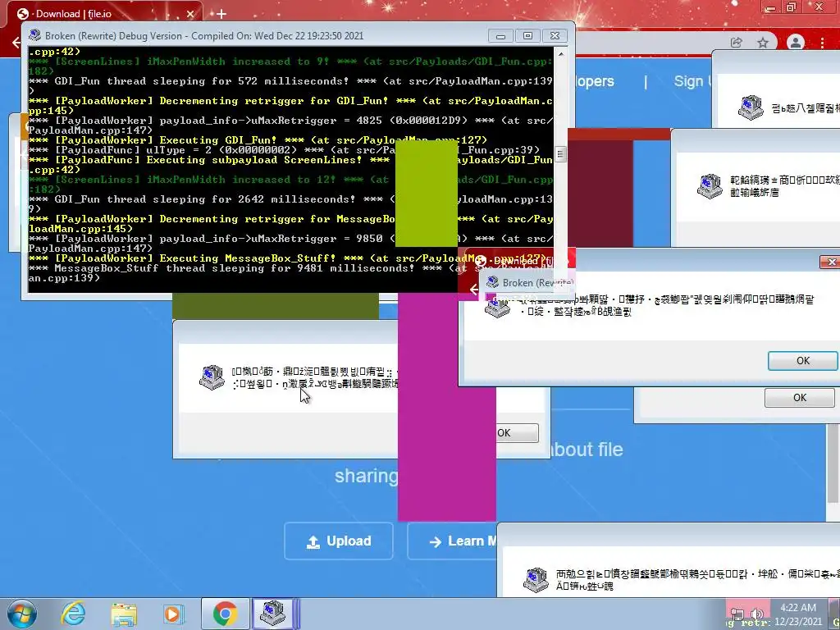Image resolution: width=840 pixels, height=630 pixels.
Task: Launch Internet Explorer from taskbar
Action: coord(73,614)
